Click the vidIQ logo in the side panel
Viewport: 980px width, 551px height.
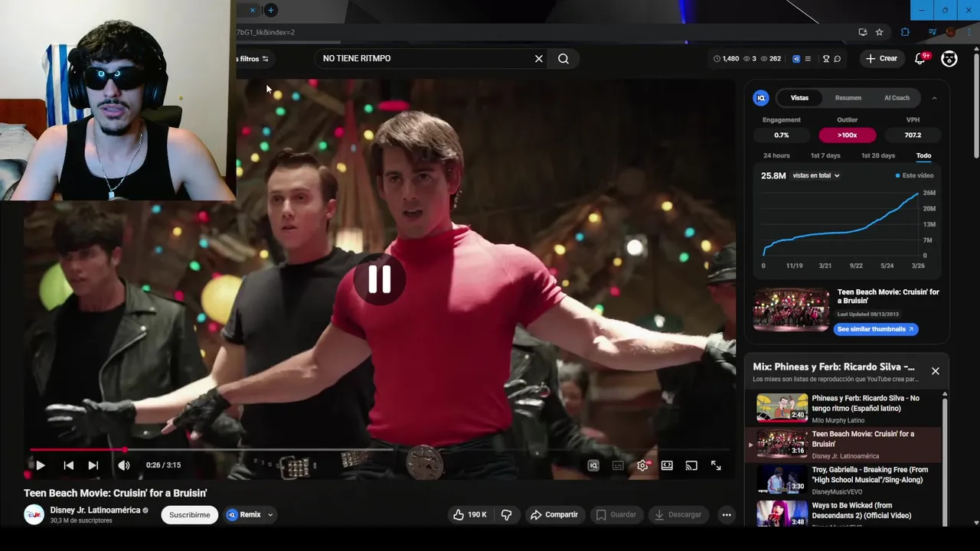[761, 98]
